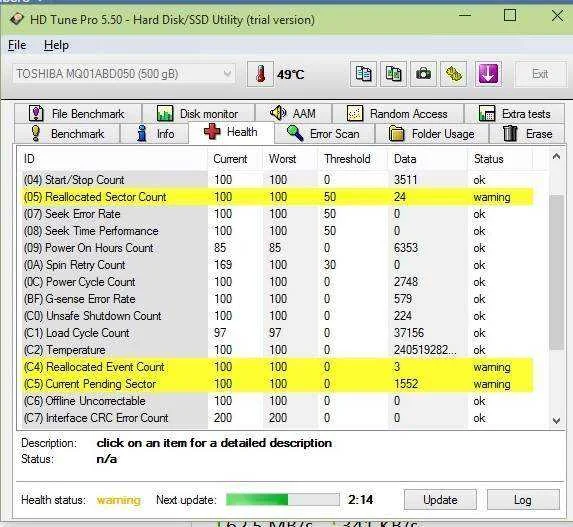
Task: Select the Health tab
Action: coord(231,132)
